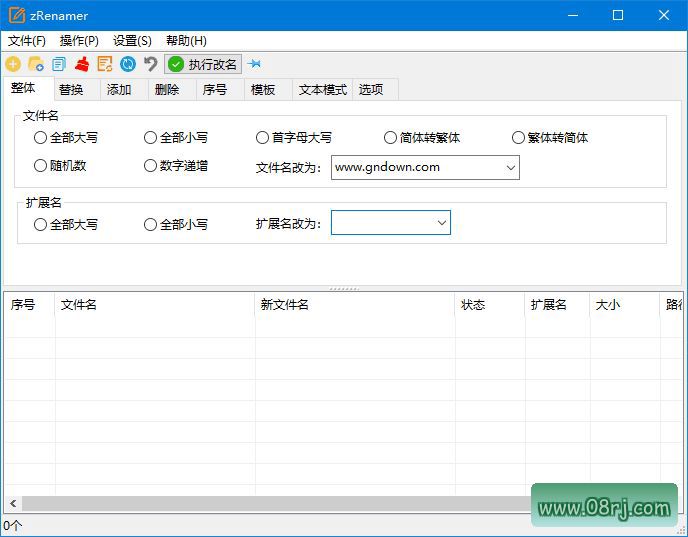Viewport: 688px width, 537px height.
Task: Click the red broom clear list icon
Action: pos(82,64)
